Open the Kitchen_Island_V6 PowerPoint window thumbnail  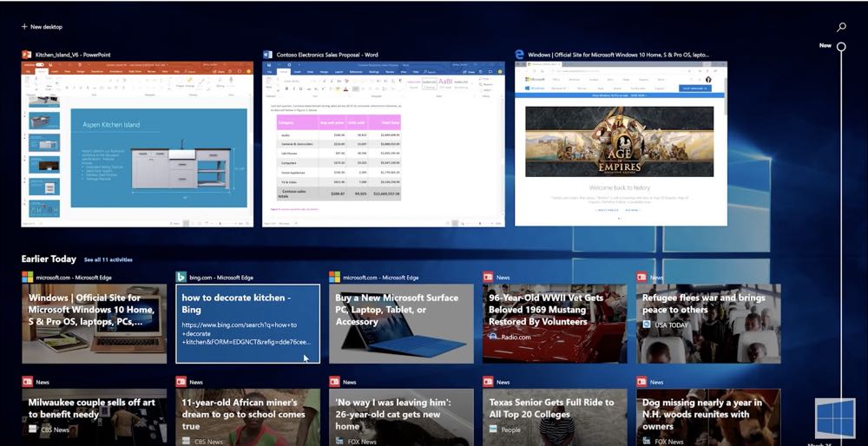(137, 144)
